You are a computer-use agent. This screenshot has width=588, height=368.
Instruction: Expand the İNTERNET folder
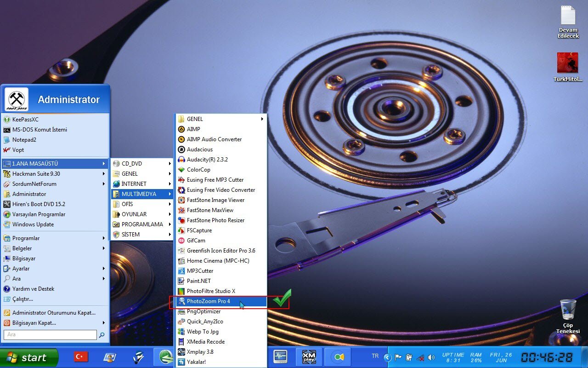pos(142,184)
